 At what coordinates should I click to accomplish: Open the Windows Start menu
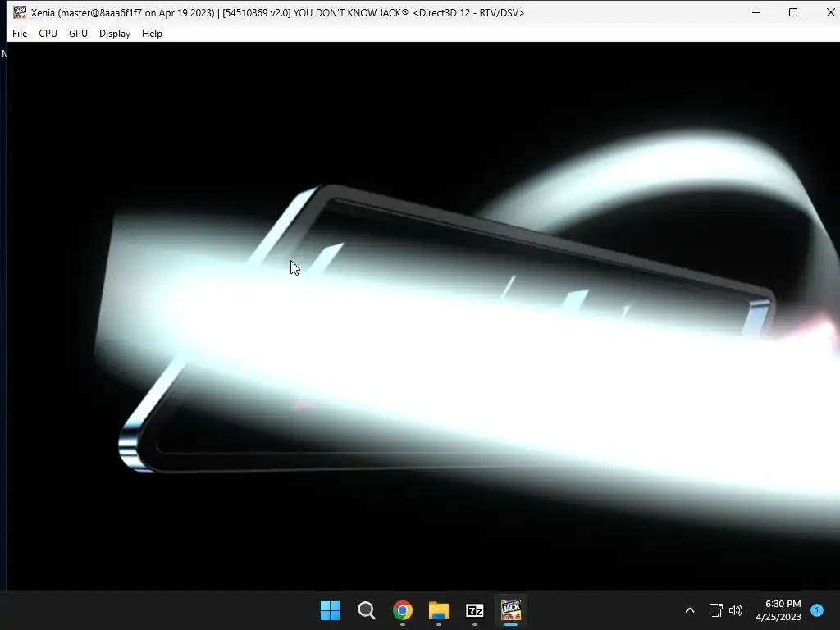(x=330, y=610)
